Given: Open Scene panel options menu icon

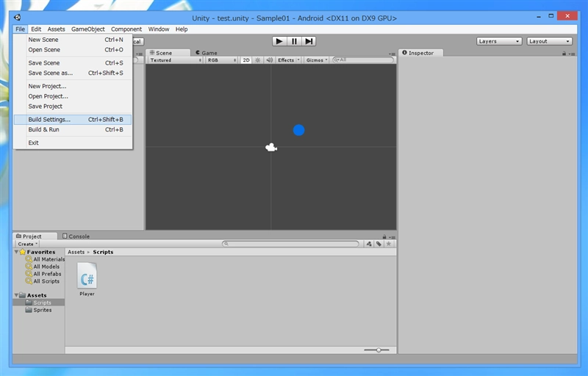Looking at the screenshot, I should coord(392,54).
